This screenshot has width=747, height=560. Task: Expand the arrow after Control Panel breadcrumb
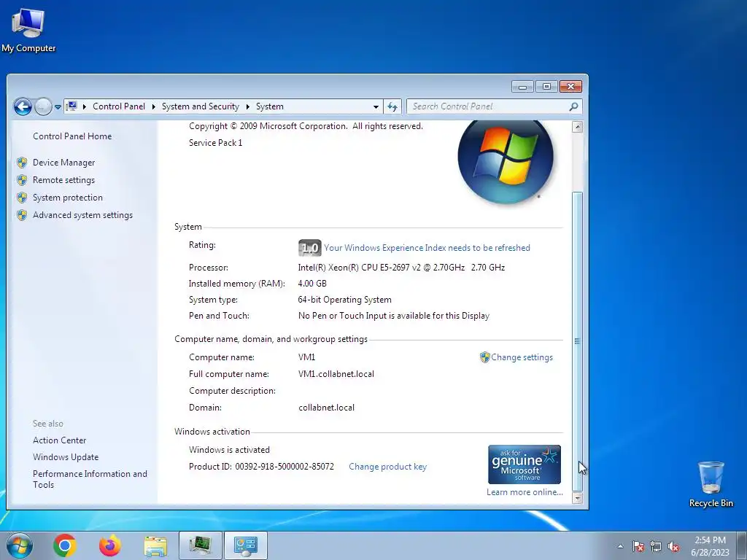153,106
